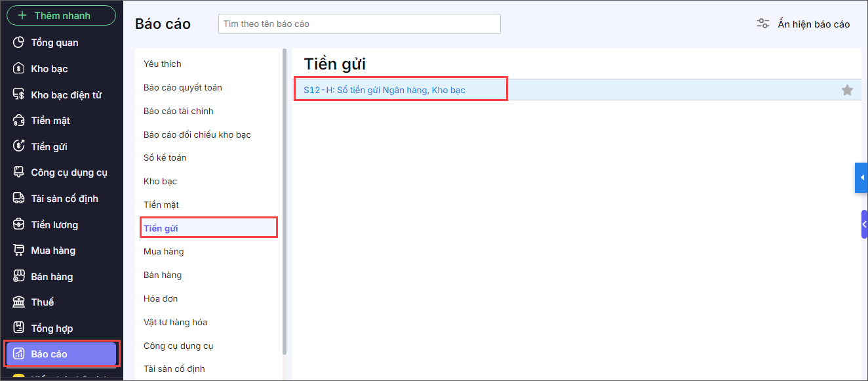Image resolution: width=868 pixels, height=381 pixels.
Task: Click the Tiền lương sidebar icon
Action: tap(19, 225)
